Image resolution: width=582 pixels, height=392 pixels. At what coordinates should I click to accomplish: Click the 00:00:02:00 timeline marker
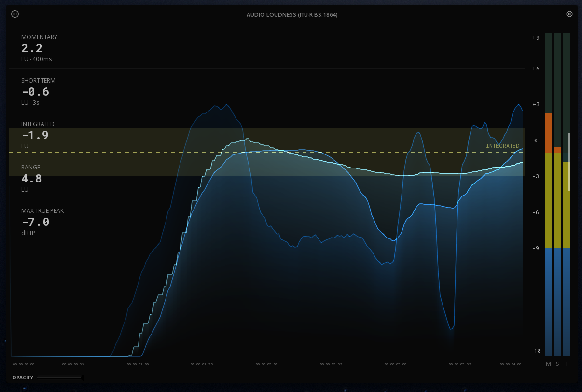pyautogui.click(x=267, y=364)
